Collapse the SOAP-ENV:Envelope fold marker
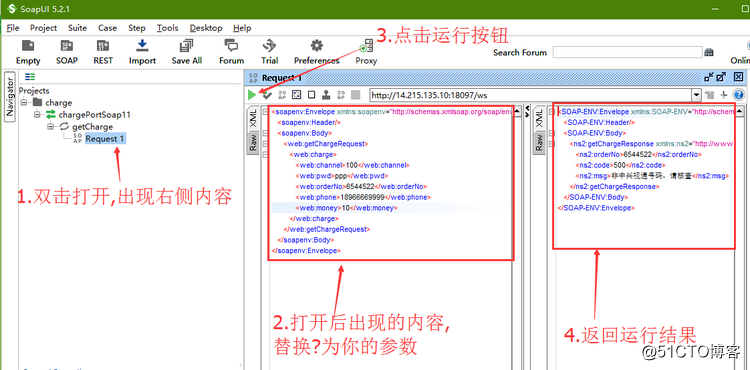Image resolution: width=750 pixels, height=370 pixels. point(551,112)
